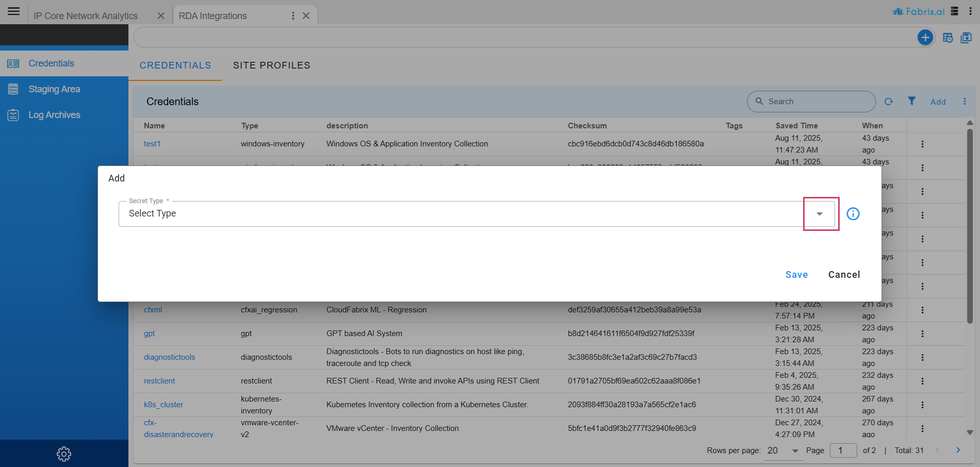Go to the next page arrow
The image size is (980, 467).
(958, 451)
